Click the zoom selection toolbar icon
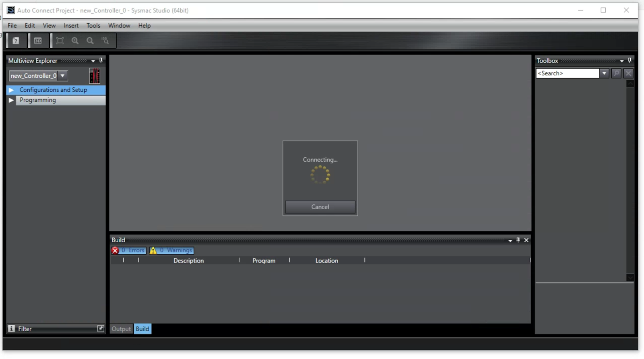 (x=105, y=41)
